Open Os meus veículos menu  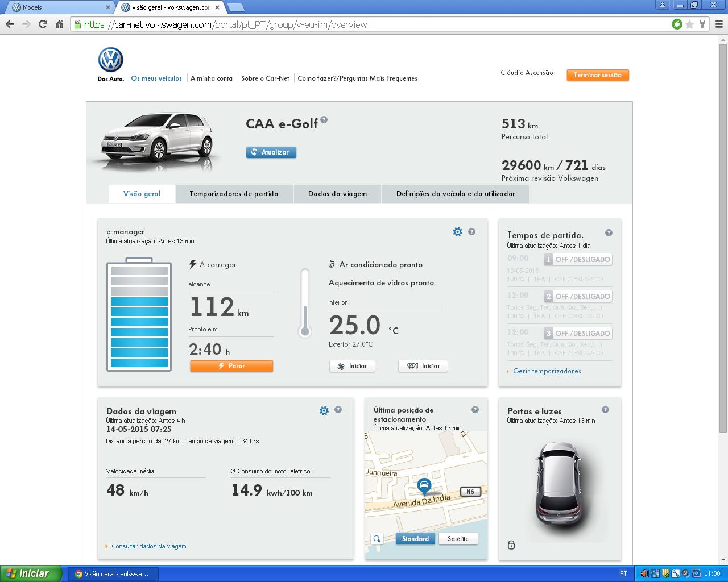pos(156,78)
